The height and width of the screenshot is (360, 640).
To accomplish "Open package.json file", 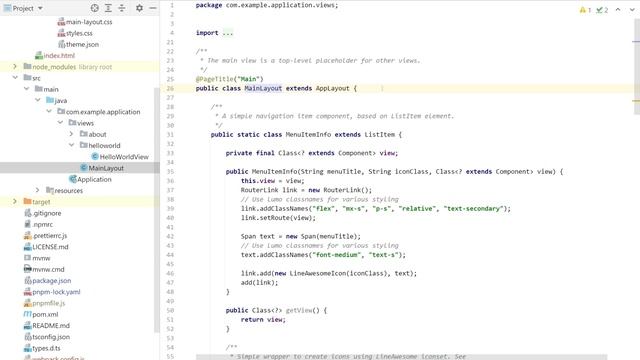I will (x=51, y=281).
